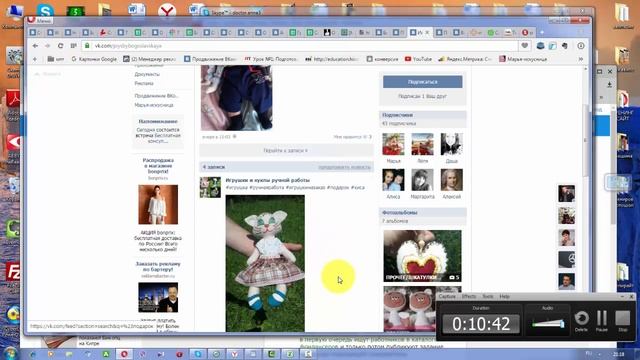This screenshot has height=360, width=640.
Task: Open subscriber Алексей avatar
Action: coord(451,180)
